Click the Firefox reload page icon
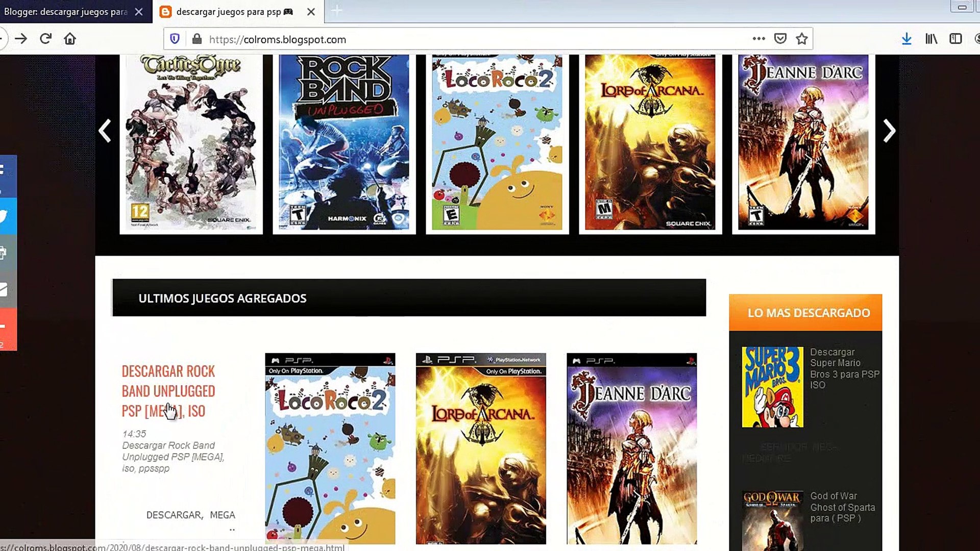 point(45,39)
